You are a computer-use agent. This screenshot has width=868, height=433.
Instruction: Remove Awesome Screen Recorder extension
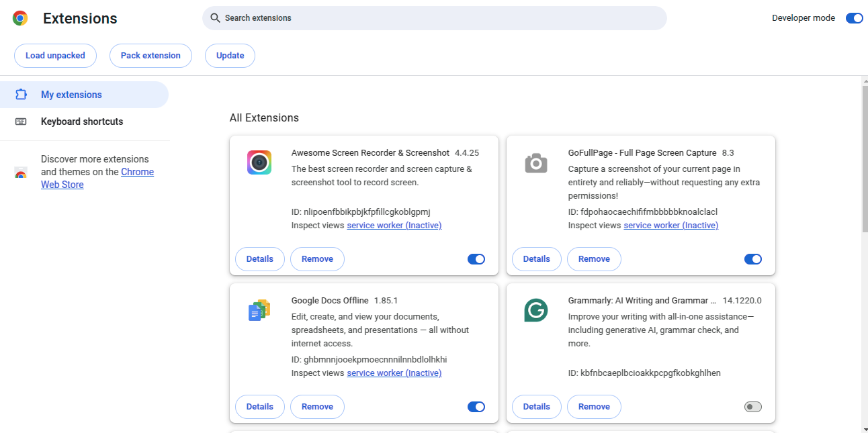tap(317, 259)
